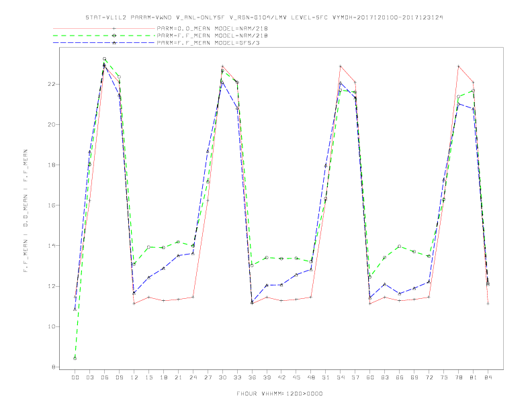This screenshot has height=411, width=532.
Task: Click y-axis tick label 12
Action: click(51, 286)
